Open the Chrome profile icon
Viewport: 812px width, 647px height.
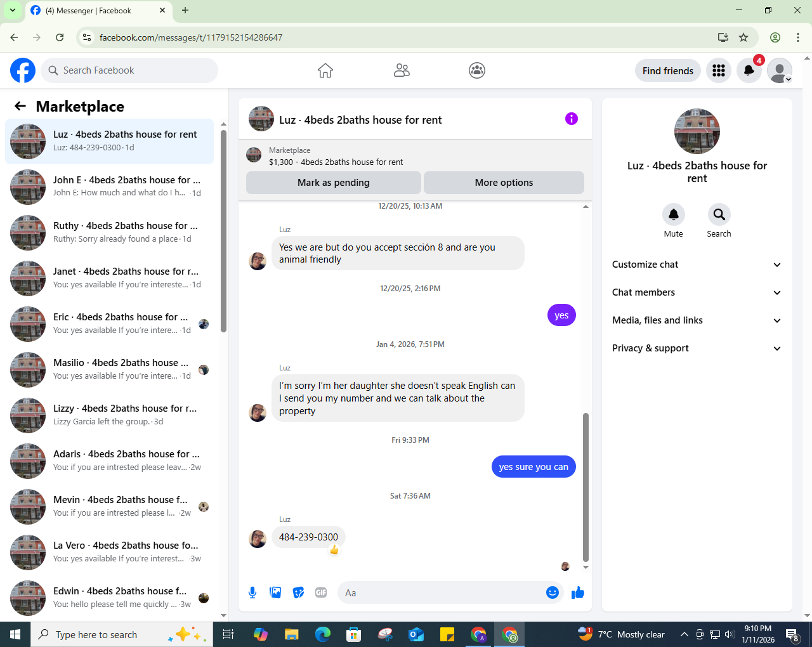pyautogui.click(x=775, y=37)
